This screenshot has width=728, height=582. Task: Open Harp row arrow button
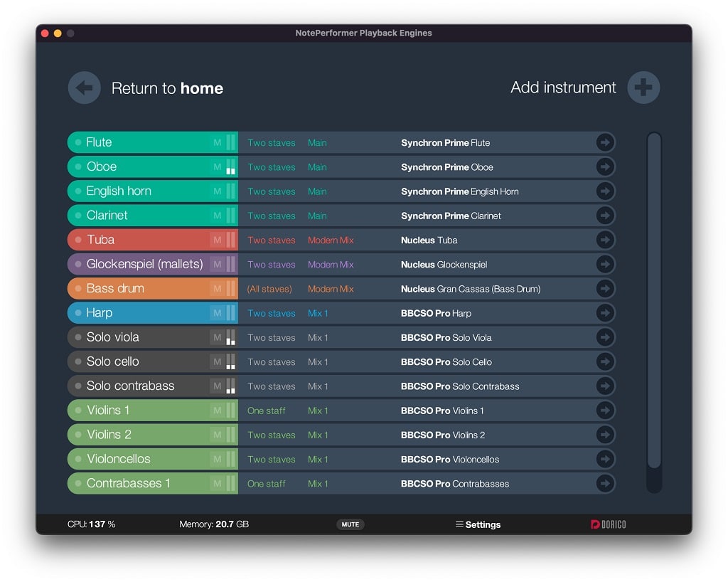coord(605,313)
